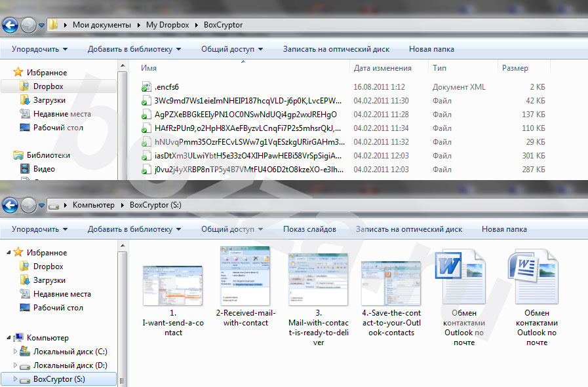Open Упорядочить menu in upper window
Screen dimensions: 588x387
[x=39, y=49]
